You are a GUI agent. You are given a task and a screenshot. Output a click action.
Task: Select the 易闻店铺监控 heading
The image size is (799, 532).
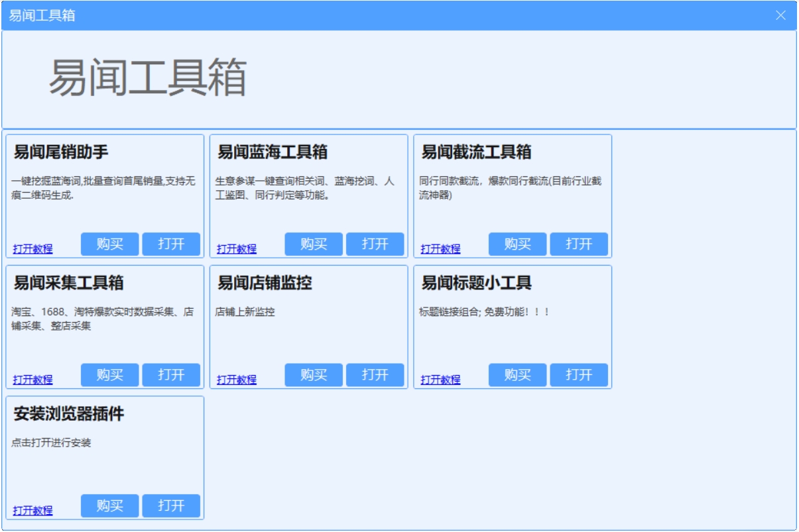[265, 284]
